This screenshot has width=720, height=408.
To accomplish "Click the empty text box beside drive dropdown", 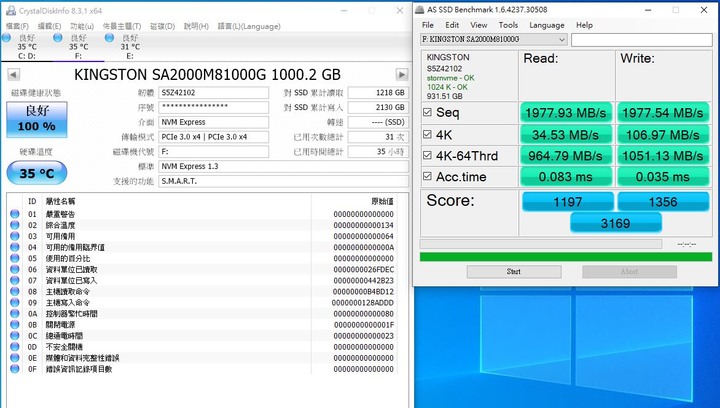I will pos(641,40).
